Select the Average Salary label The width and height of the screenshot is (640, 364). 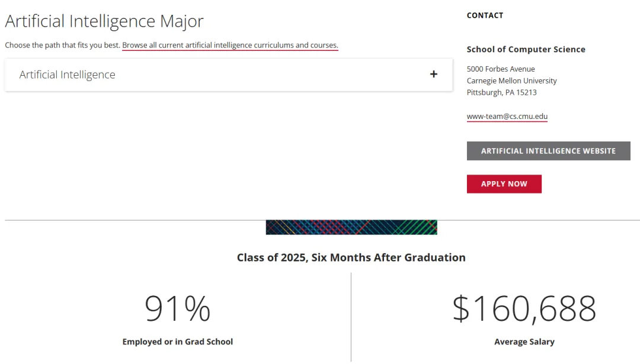[524, 342]
